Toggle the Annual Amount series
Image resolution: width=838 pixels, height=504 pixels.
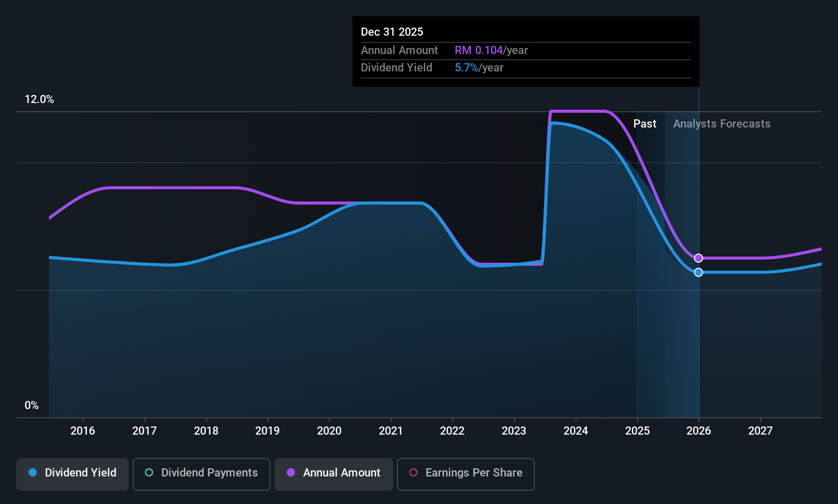[x=334, y=474]
